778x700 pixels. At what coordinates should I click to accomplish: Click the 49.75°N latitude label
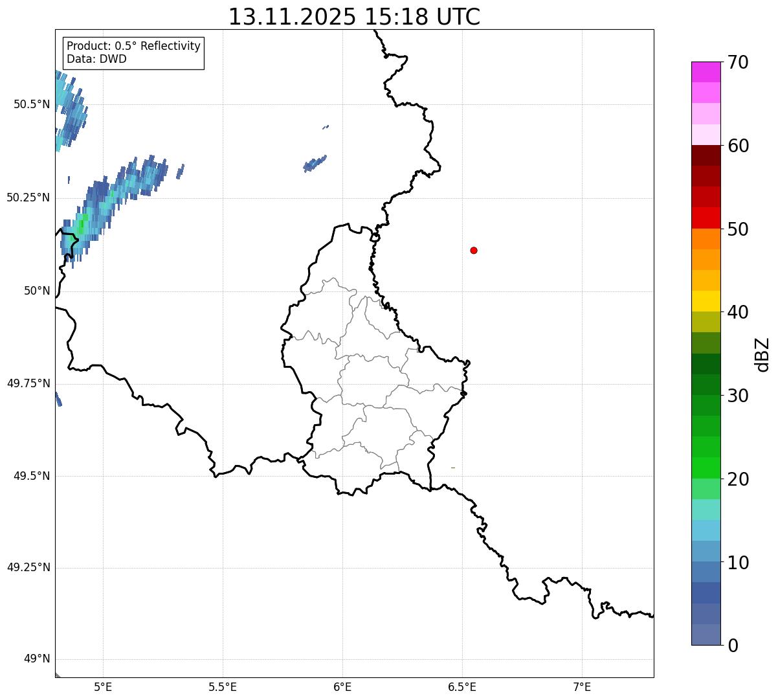[x=28, y=383]
